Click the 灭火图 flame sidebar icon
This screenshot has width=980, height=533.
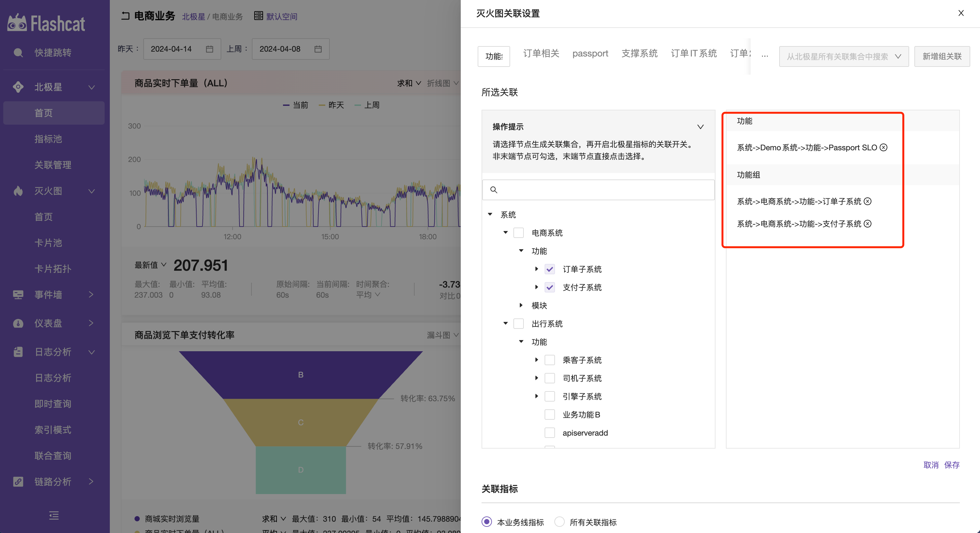pos(18,191)
